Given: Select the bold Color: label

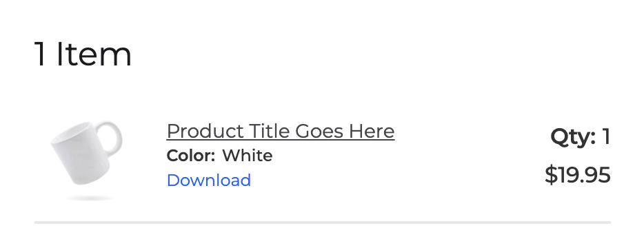Looking at the screenshot, I should point(190,156).
